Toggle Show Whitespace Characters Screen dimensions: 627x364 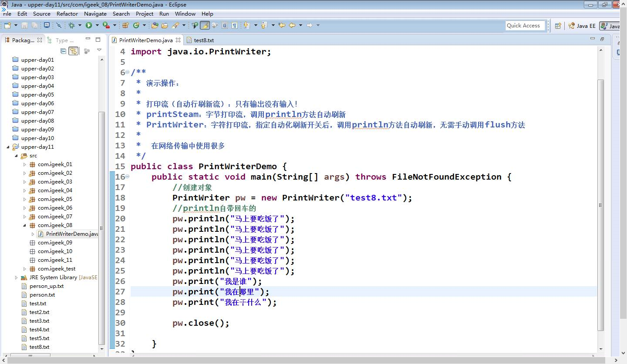(235, 25)
